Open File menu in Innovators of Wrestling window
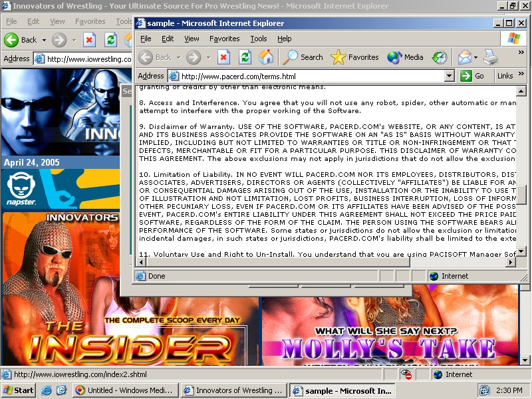 (11, 21)
